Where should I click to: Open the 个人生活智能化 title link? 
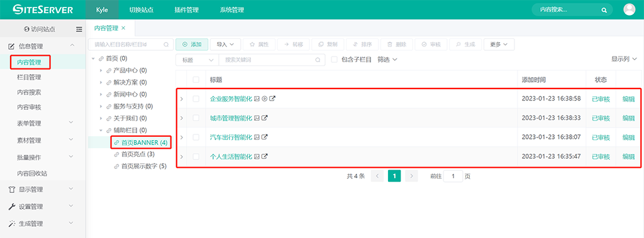[x=231, y=156]
